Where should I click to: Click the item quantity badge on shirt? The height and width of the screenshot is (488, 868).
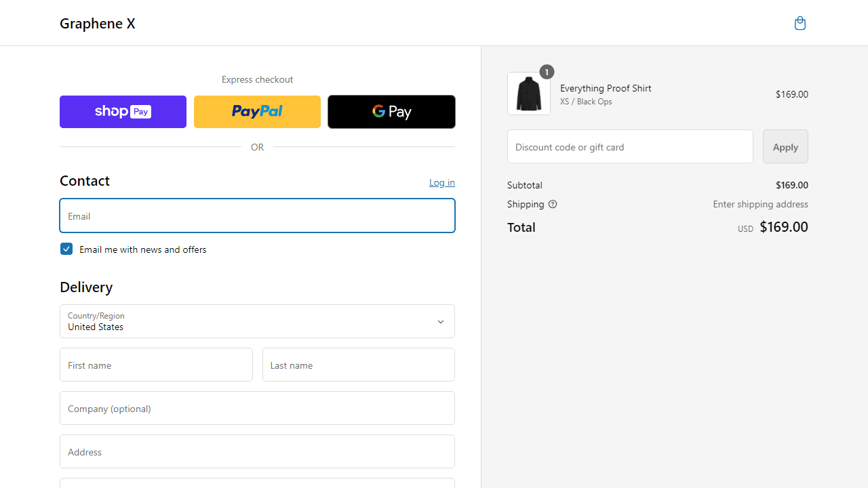tap(547, 72)
